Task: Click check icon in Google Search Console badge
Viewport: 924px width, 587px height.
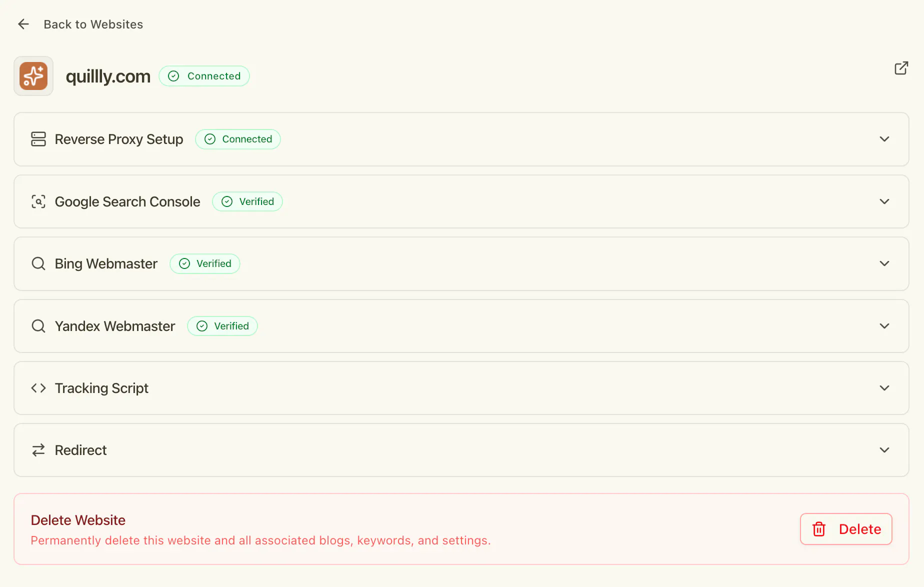Action: 227,201
